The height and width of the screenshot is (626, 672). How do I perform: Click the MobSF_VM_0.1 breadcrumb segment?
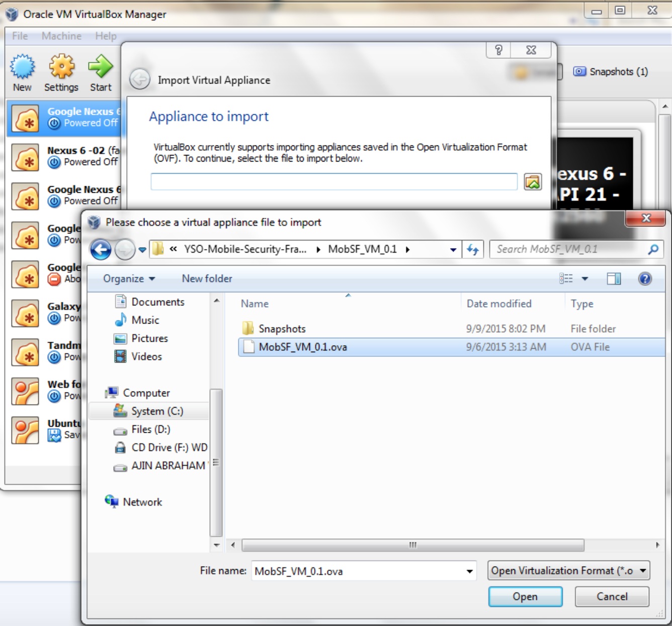[x=362, y=249]
